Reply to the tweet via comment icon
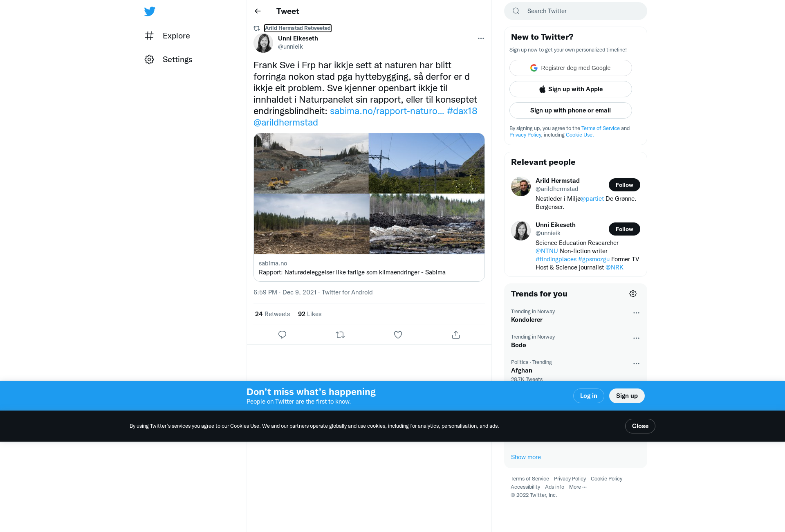Image resolution: width=785 pixels, height=532 pixels. 282,335
